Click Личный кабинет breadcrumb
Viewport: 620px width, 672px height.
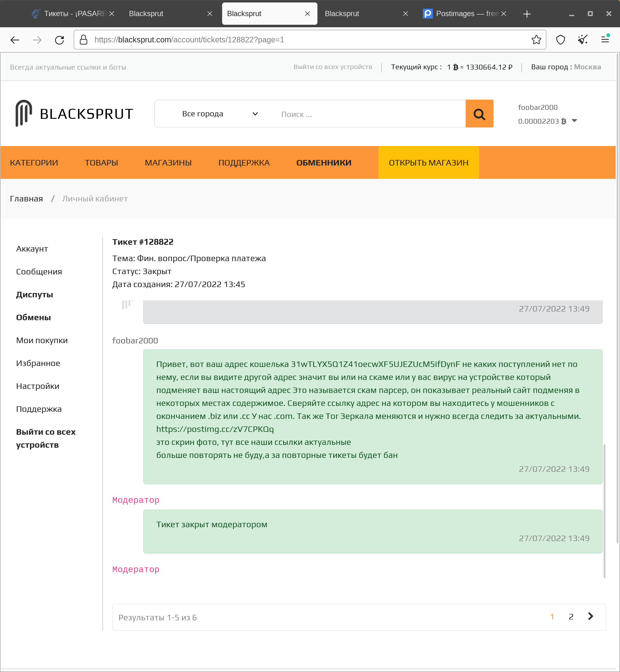[95, 199]
